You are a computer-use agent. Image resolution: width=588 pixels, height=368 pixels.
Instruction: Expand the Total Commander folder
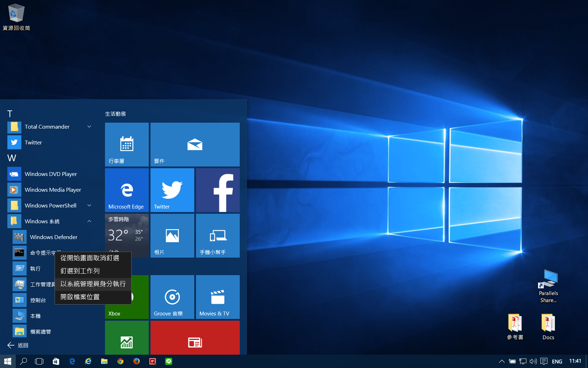[x=89, y=127]
